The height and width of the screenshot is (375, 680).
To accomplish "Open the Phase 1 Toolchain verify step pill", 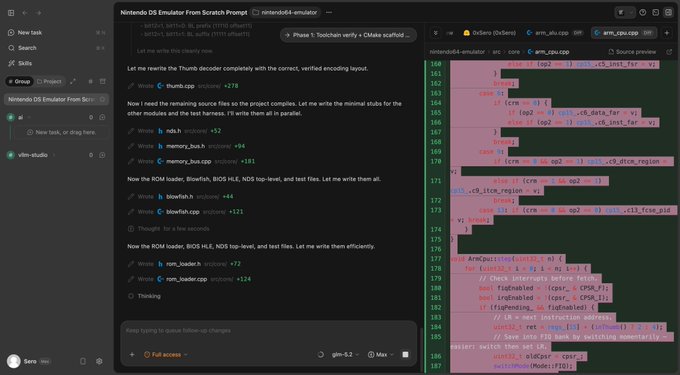I will coord(348,35).
